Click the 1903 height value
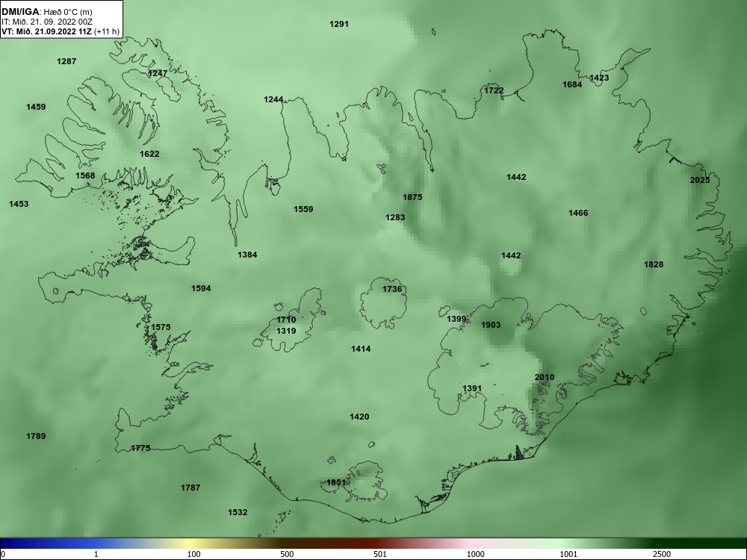This screenshot has width=747, height=560. [491, 325]
